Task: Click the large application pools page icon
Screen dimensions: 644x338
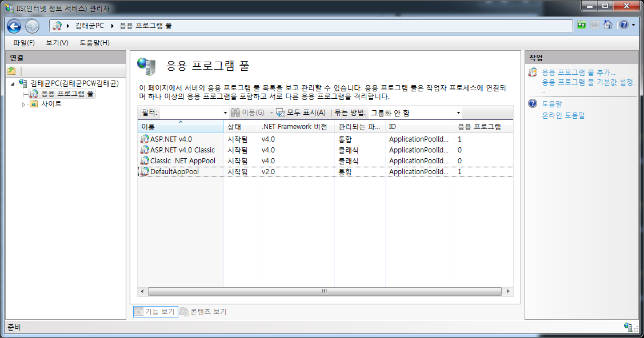Action: coord(147,67)
